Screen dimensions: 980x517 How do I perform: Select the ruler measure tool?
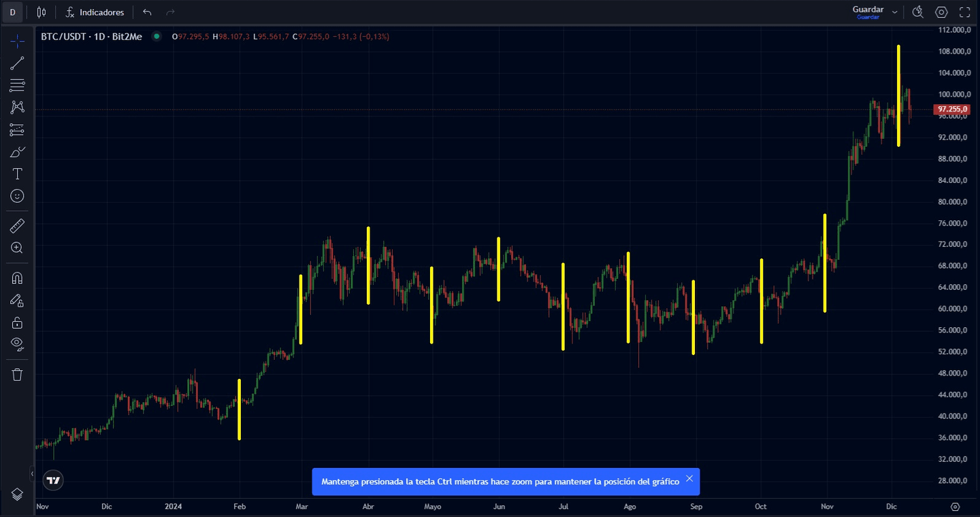tap(17, 226)
